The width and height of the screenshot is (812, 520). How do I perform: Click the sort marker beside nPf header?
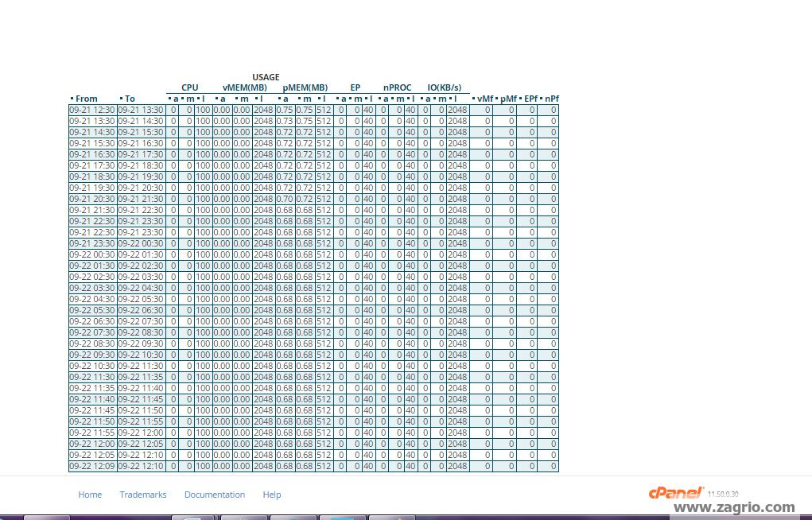point(542,99)
